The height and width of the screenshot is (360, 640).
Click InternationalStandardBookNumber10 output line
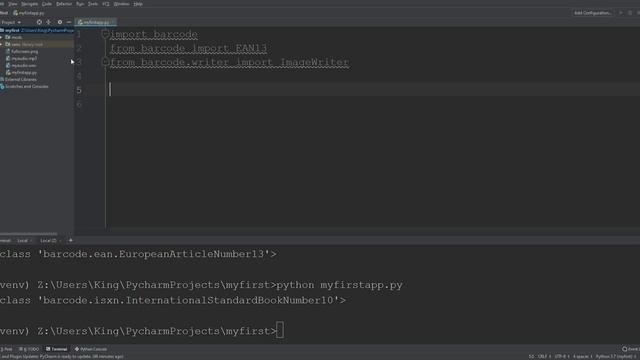173,300
